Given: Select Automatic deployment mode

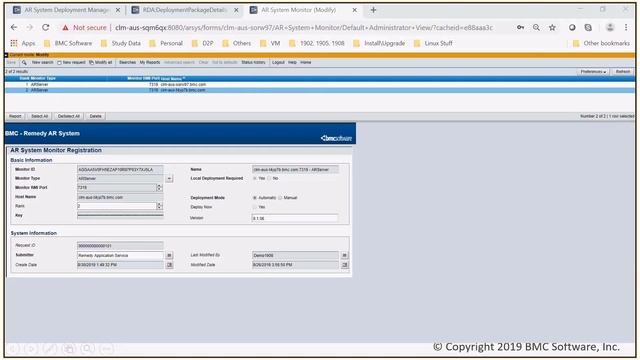Looking at the screenshot, I should pyautogui.click(x=255, y=198).
